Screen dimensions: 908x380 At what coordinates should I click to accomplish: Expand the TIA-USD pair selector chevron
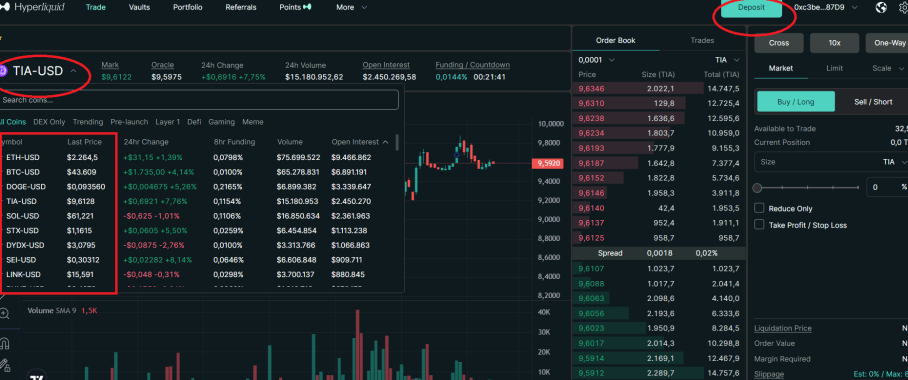(x=74, y=71)
